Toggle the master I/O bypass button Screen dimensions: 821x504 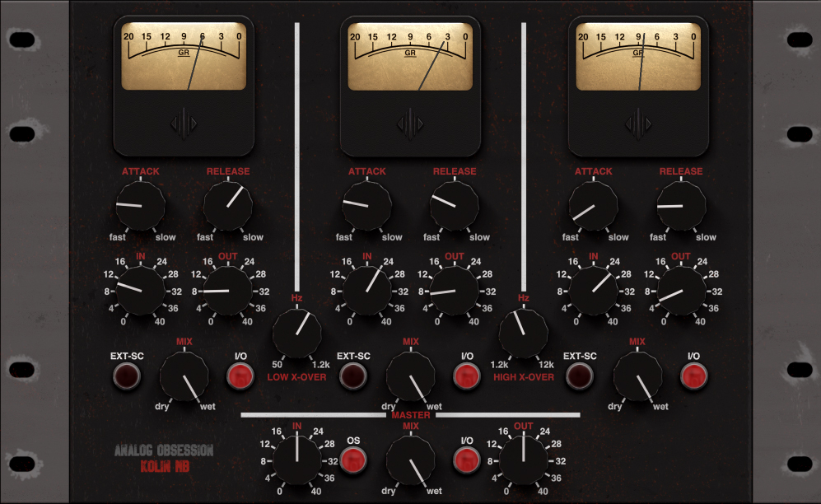click(467, 460)
